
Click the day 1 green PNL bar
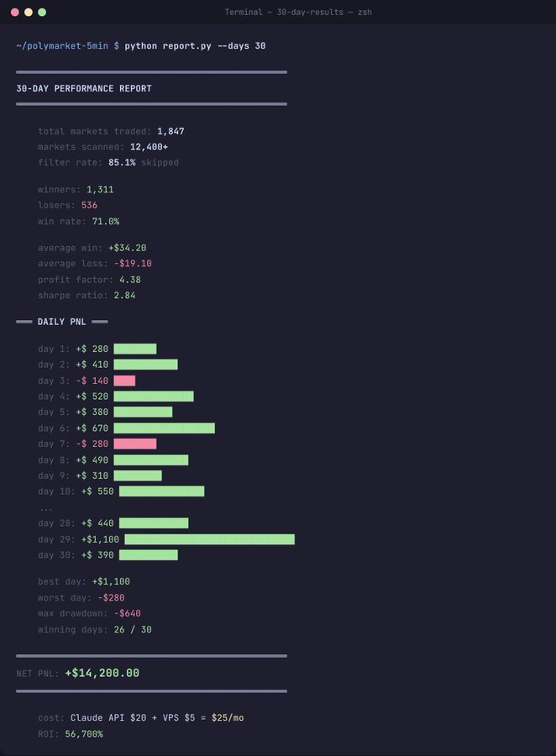click(135, 349)
